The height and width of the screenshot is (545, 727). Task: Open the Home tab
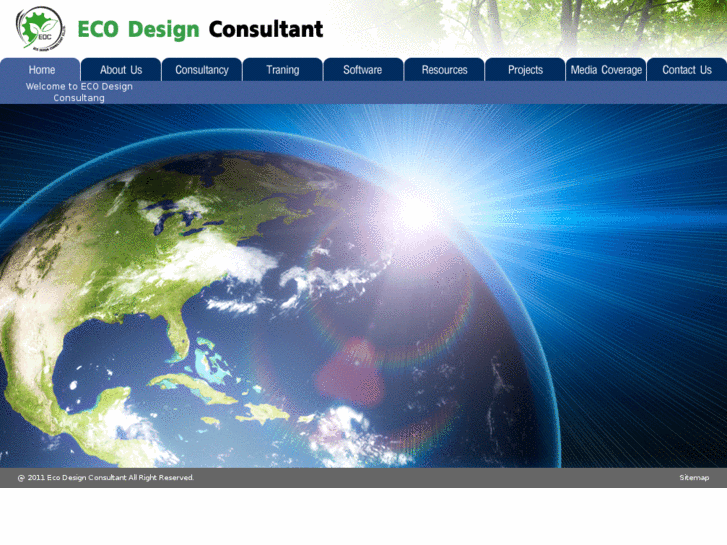click(40, 70)
